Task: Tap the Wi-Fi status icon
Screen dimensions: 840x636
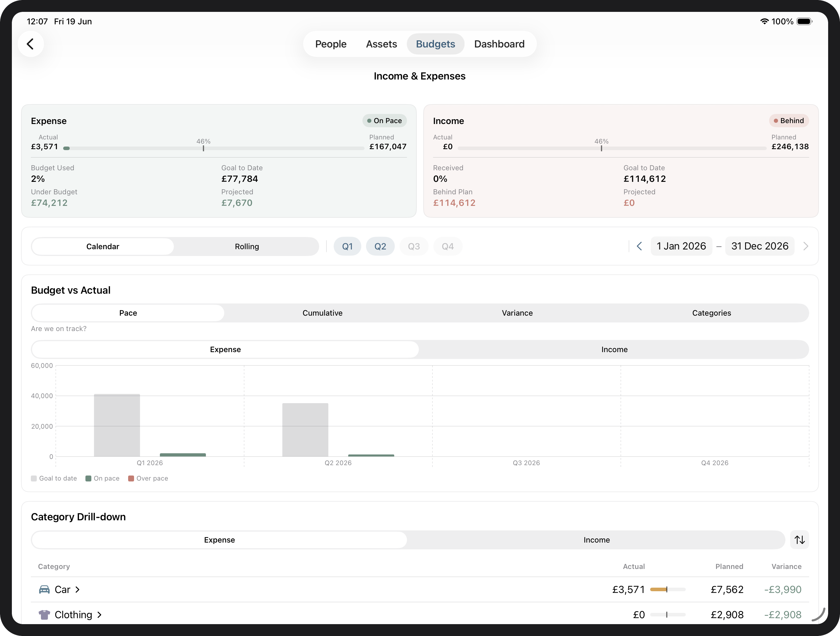Action: point(764,21)
